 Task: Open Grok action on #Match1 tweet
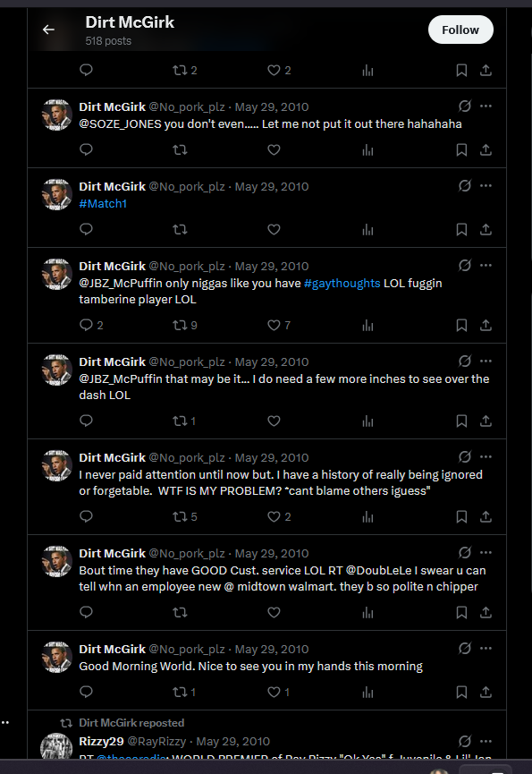click(x=465, y=185)
